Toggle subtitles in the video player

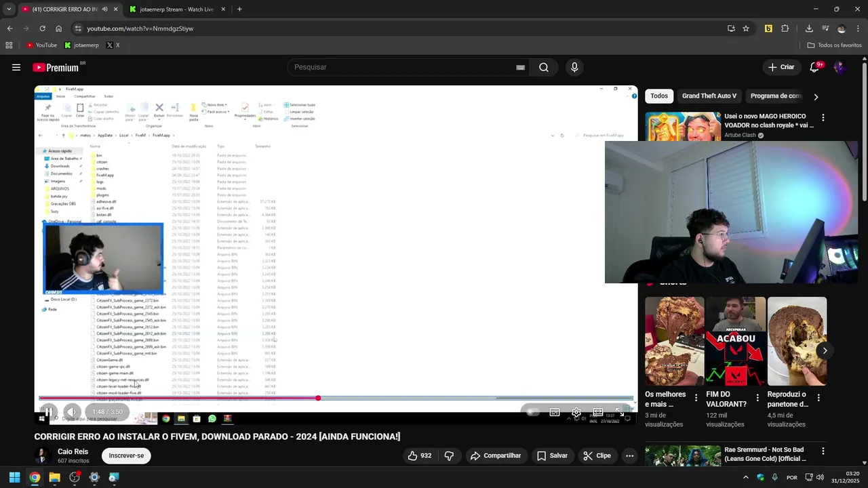tap(555, 412)
